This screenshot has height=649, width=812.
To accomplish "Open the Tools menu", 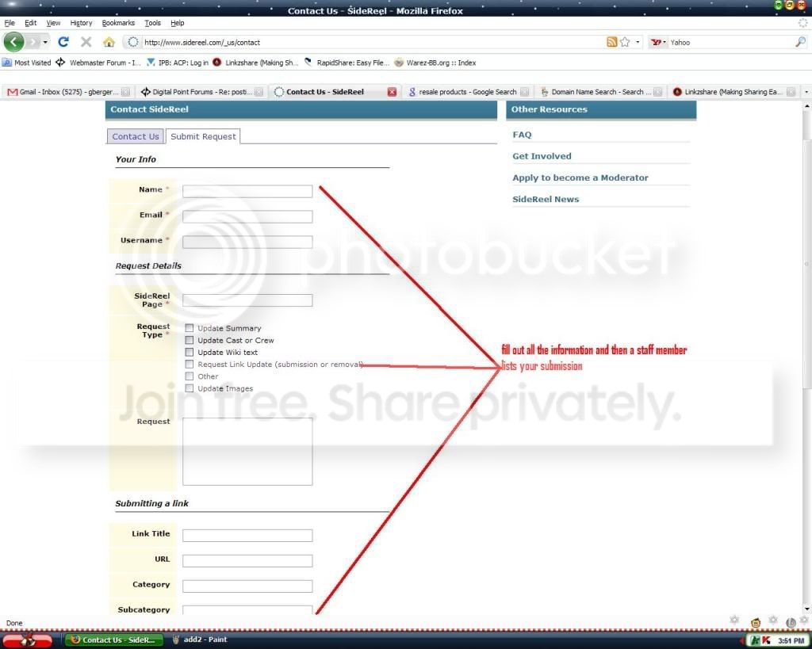I will pos(152,23).
